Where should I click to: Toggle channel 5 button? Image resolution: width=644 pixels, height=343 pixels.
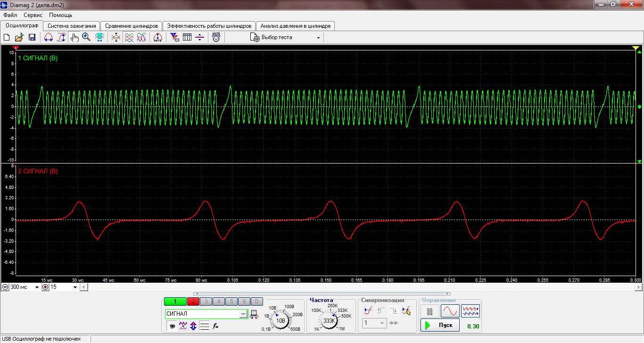[231, 302]
